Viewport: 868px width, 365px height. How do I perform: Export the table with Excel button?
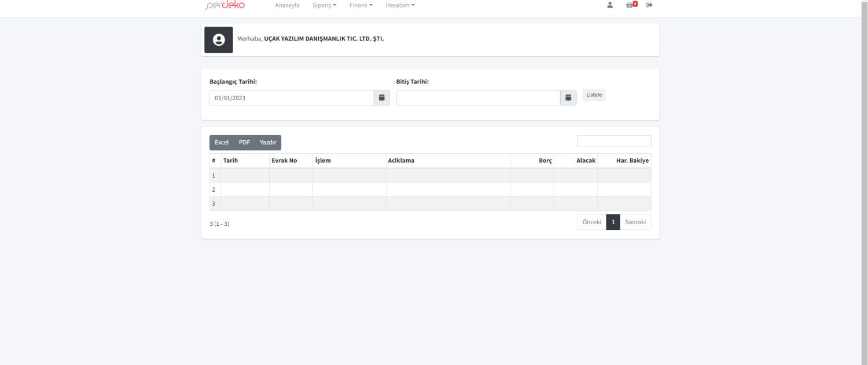[x=222, y=143]
